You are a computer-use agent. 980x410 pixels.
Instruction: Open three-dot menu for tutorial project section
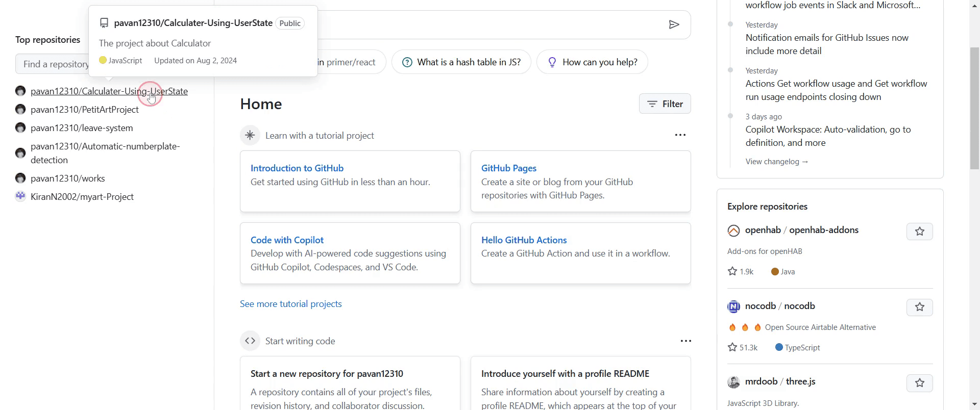680,135
